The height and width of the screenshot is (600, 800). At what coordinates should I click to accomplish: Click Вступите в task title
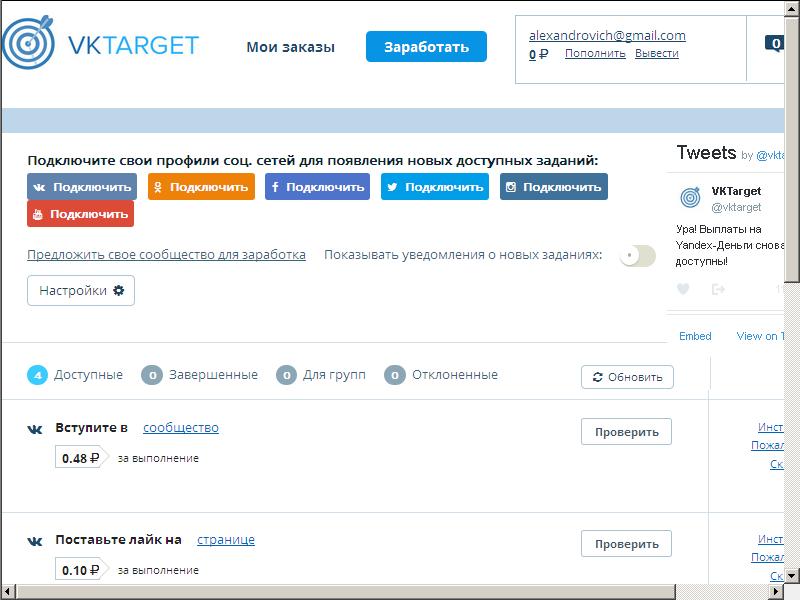click(x=91, y=428)
